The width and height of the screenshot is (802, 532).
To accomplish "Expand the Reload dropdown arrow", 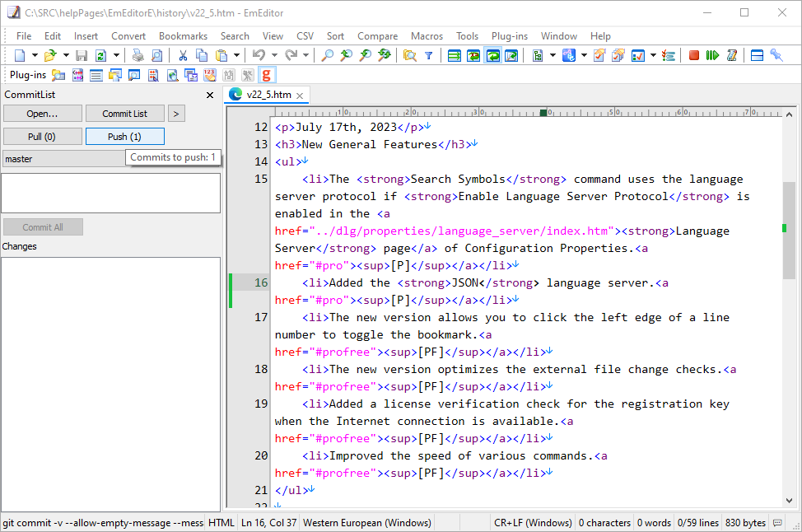I will (x=116, y=55).
